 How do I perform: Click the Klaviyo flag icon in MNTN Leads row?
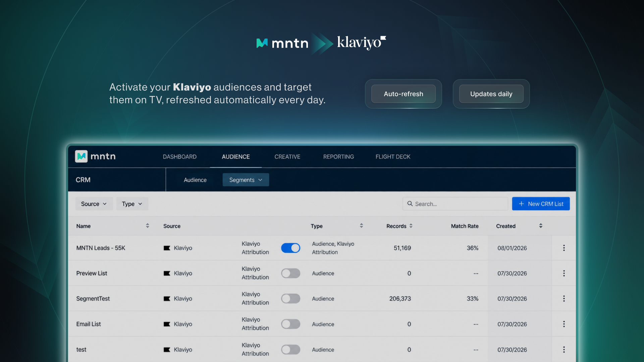167,248
